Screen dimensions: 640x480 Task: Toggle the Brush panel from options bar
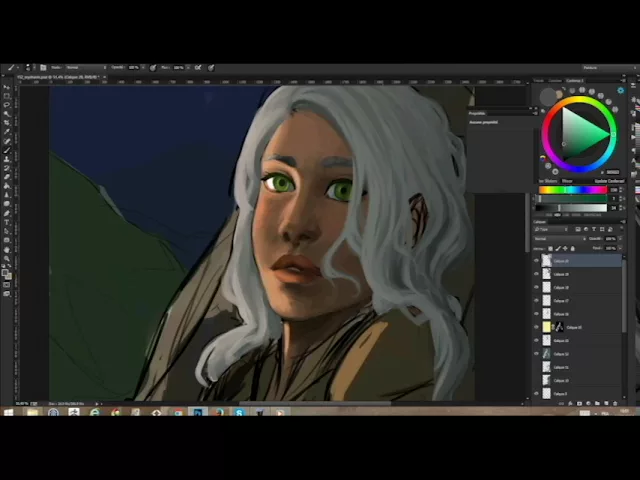[43, 67]
